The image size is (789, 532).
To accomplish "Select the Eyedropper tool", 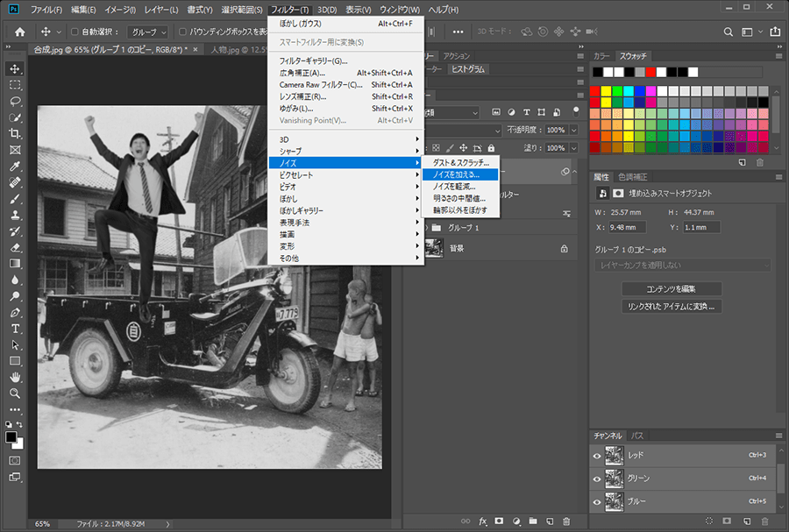I will pyautogui.click(x=15, y=167).
